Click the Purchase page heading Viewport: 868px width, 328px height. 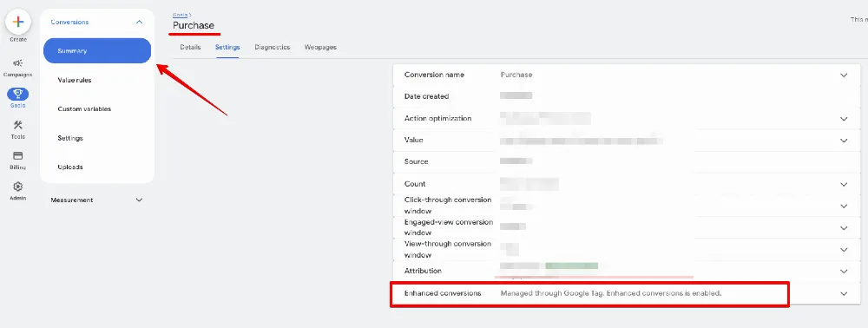tap(194, 25)
